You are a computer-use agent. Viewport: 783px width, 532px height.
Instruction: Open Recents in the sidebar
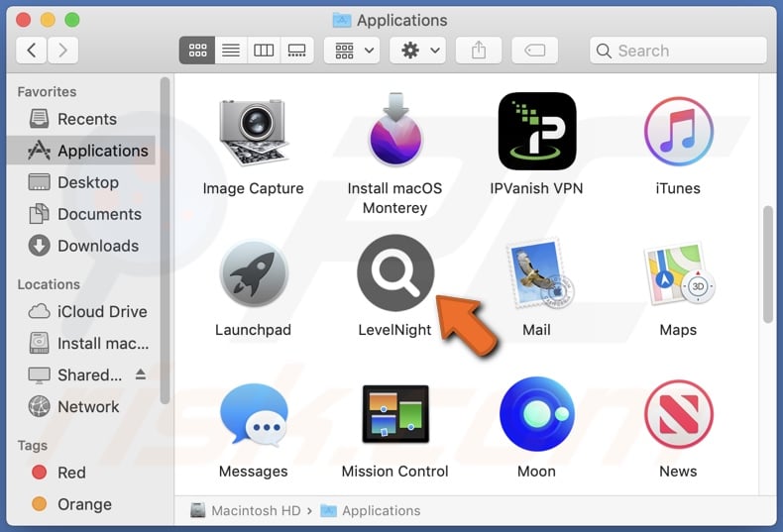[82, 119]
